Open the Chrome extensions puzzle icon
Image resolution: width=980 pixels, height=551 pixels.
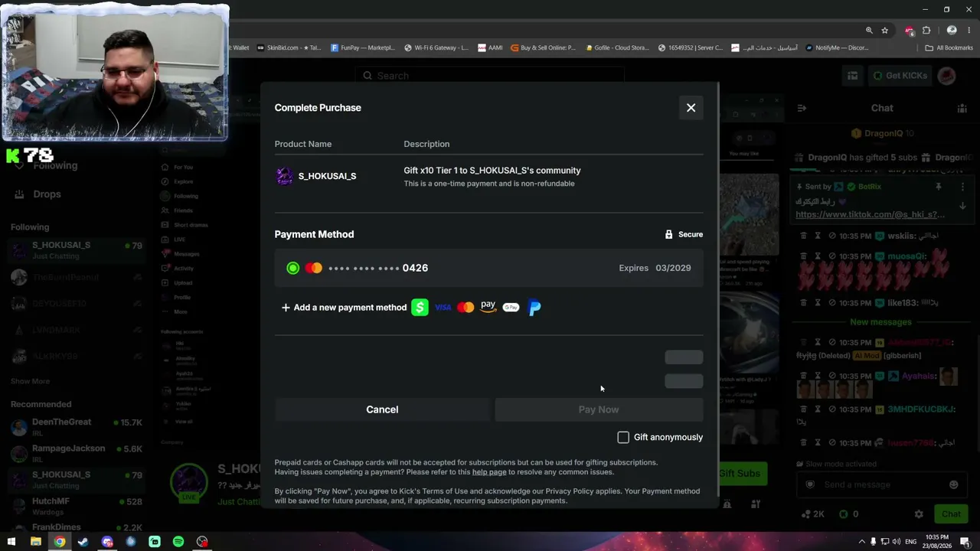[926, 31]
